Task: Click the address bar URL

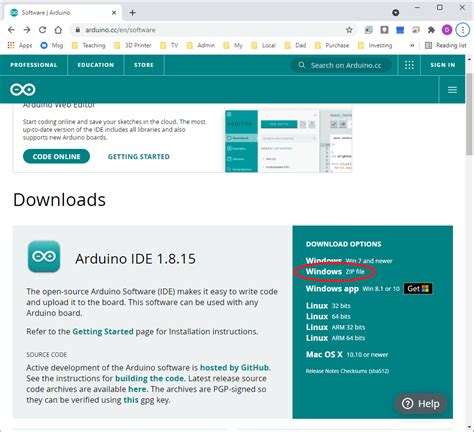Action: 120,30
